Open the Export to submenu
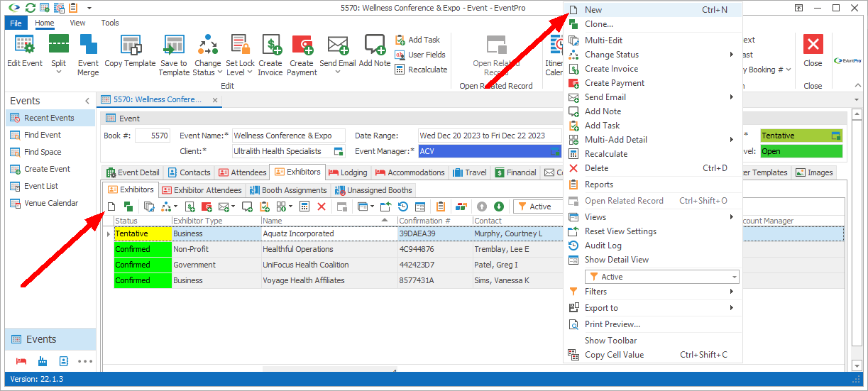Screen dimensions: 868x391 click(653, 308)
